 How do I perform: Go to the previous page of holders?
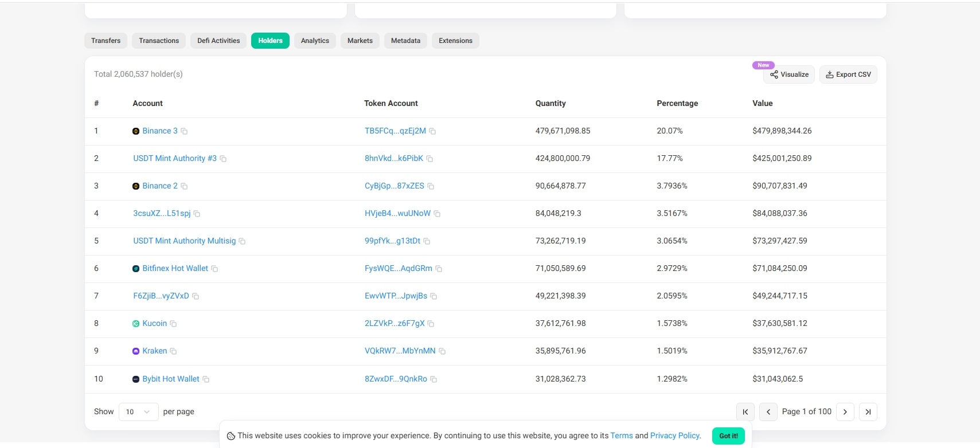click(768, 412)
